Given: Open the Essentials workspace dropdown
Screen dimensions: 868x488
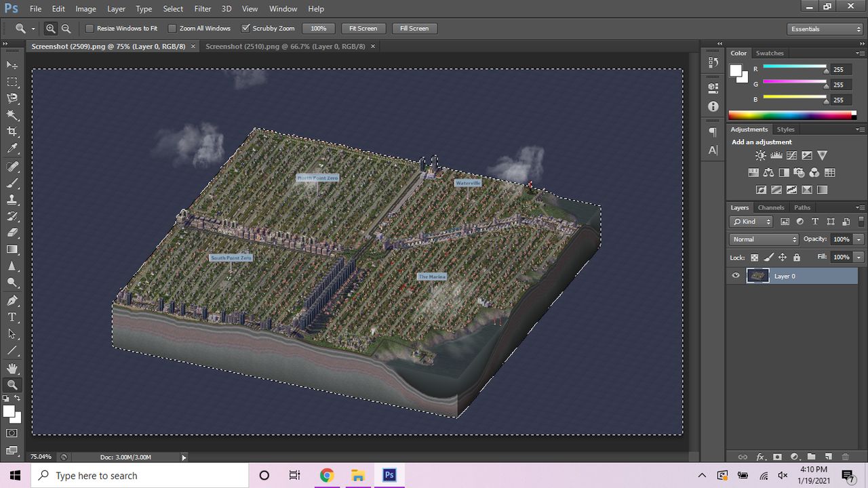Looking at the screenshot, I should click(x=825, y=28).
